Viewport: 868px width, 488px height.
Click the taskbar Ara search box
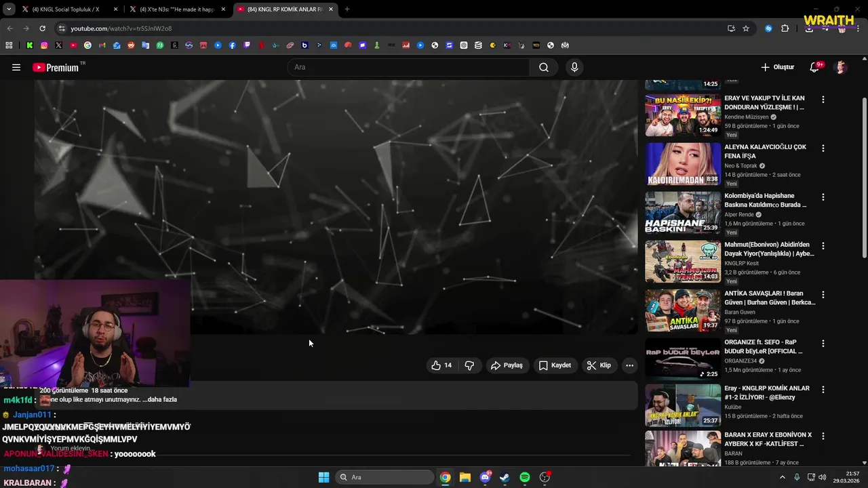(384, 477)
